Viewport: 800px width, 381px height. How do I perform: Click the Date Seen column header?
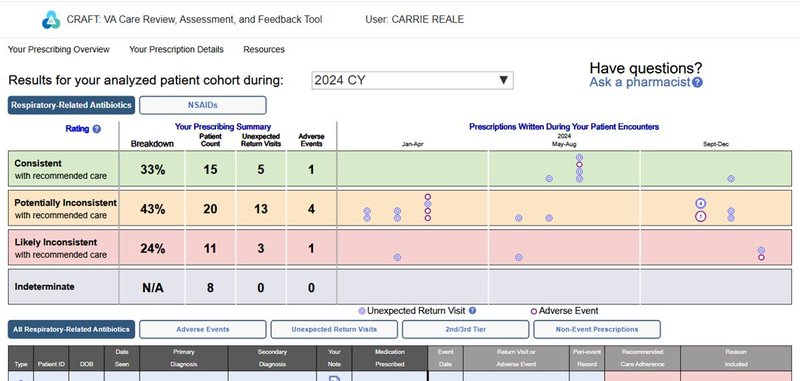tap(121, 358)
